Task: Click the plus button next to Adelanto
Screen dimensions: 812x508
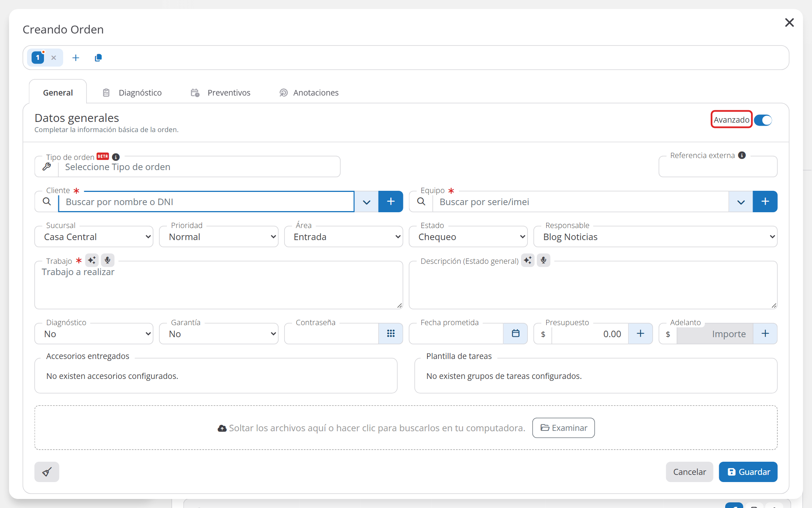Action: [765, 334]
